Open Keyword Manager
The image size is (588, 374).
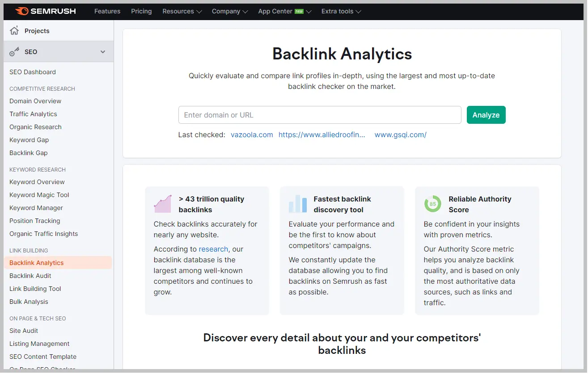point(36,208)
